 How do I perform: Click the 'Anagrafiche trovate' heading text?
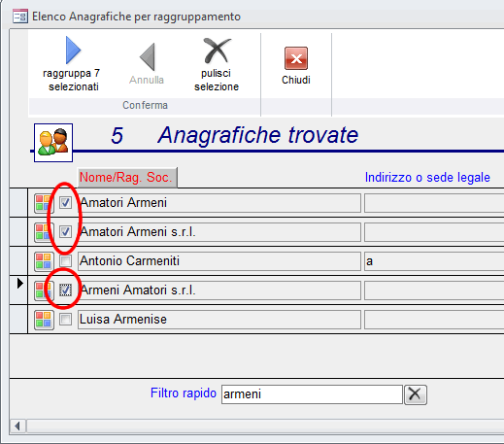pyautogui.click(x=258, y=135)
